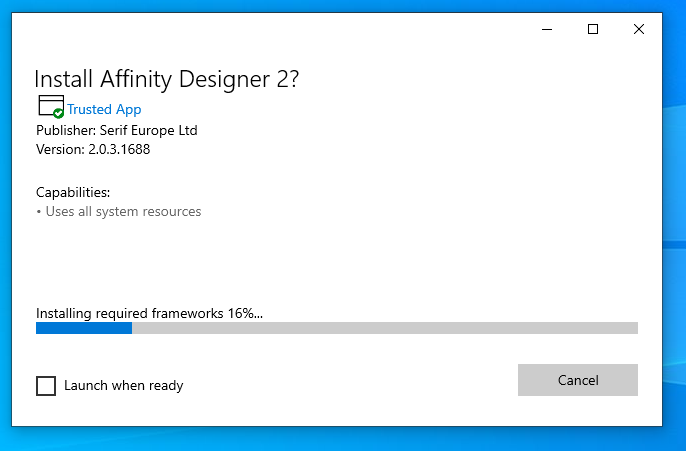Click the Install Affinity Designer 2 heading
This screenshot has width=686, height=451.
(x=166, y=80)
